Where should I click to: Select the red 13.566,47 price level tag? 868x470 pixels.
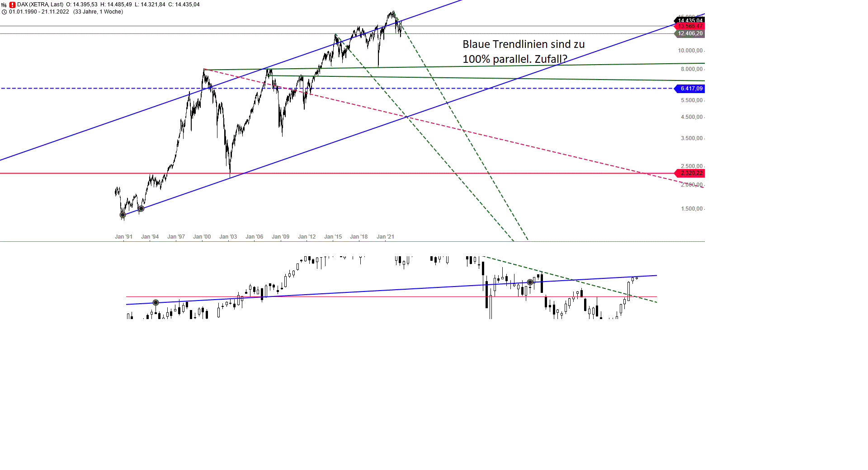689,26
